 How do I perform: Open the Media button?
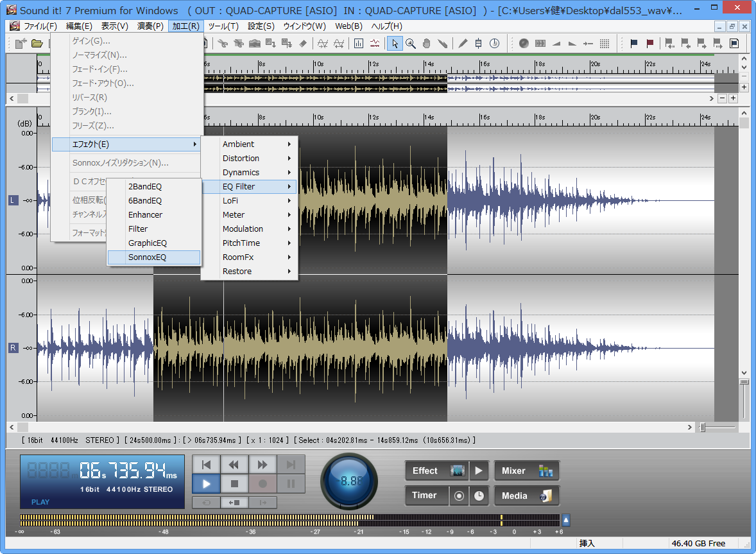(526, 496)
